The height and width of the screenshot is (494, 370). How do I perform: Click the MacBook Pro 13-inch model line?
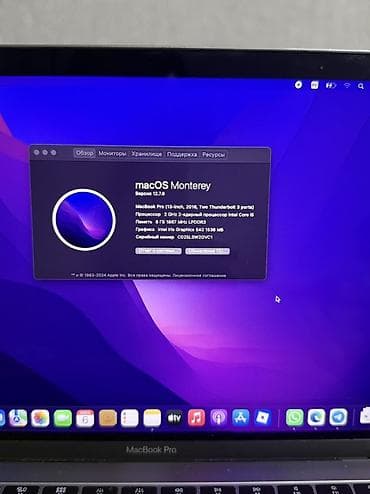pos(195,207)
